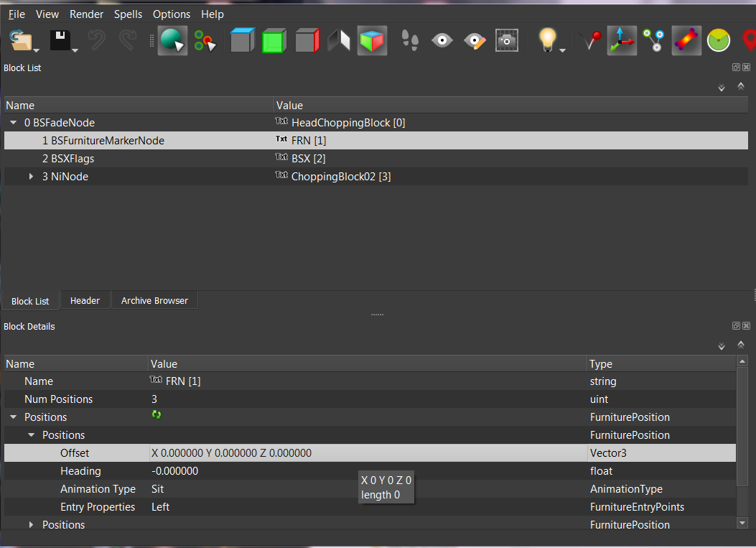Collapse the 0 BSFadeNode tree row
Image resolution: width=756 pixels, height=548 pixels.
click(x=14, y=123)
